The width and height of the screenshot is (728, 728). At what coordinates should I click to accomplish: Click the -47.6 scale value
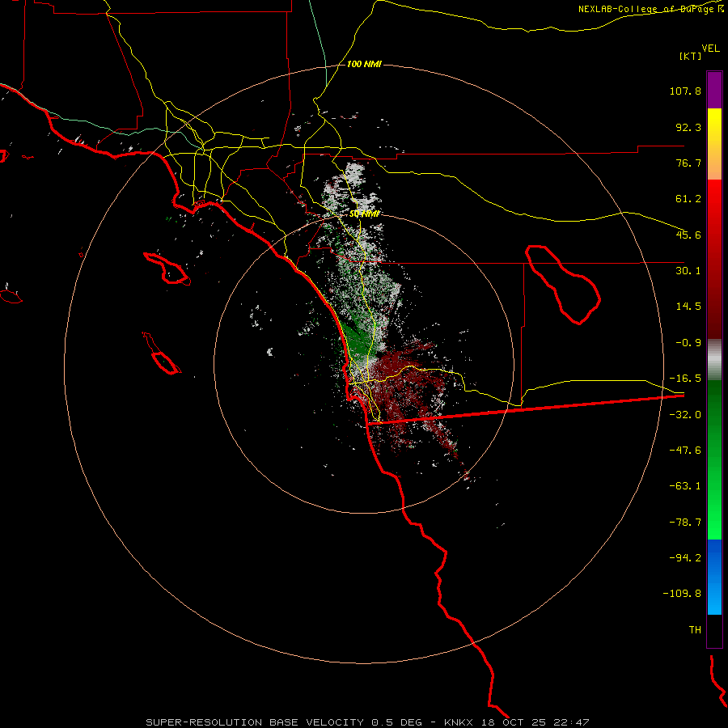pos(685,451)
